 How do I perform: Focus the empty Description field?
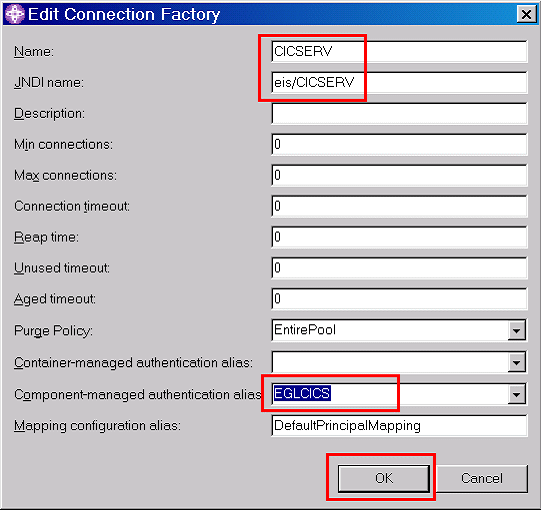pos(399,113)
